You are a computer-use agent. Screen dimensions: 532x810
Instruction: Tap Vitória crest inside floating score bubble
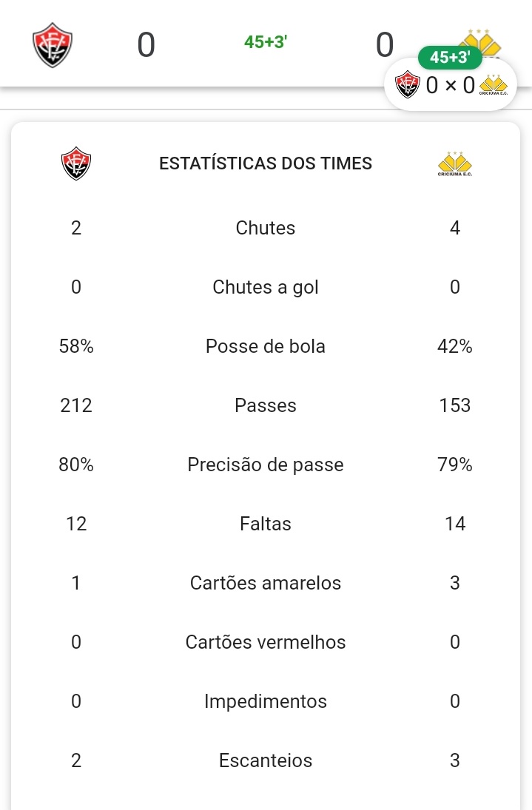(408, 84)
